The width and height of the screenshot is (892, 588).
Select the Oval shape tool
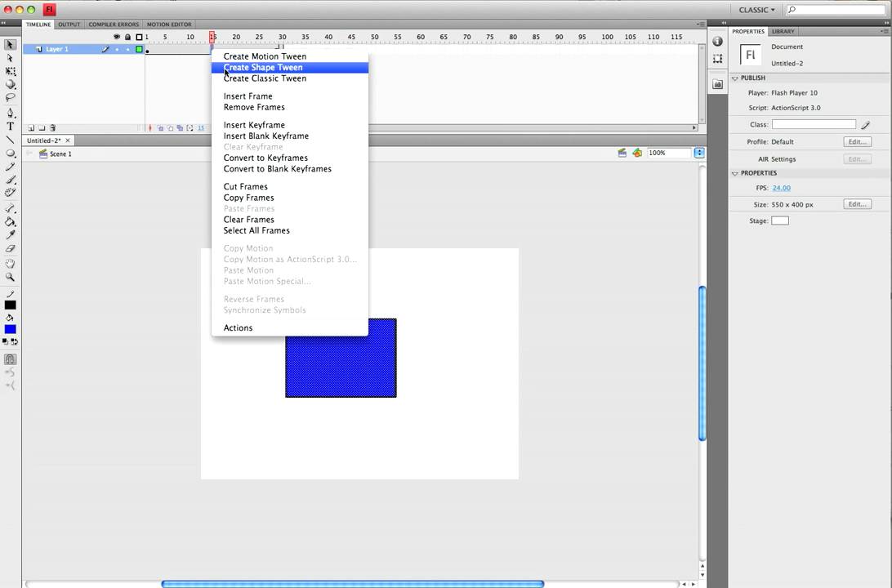(x=11, y=154)
